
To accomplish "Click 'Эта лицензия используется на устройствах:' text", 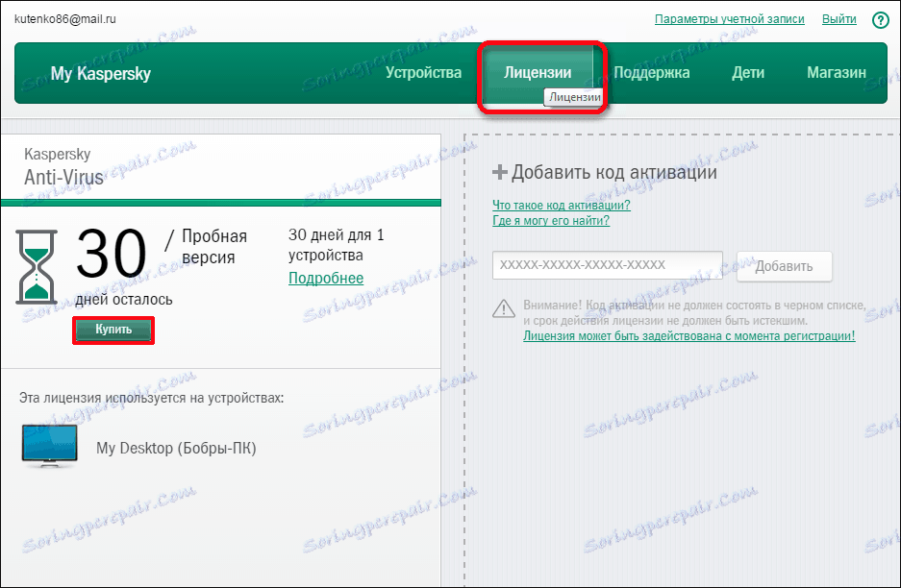I will click(152, 398).
